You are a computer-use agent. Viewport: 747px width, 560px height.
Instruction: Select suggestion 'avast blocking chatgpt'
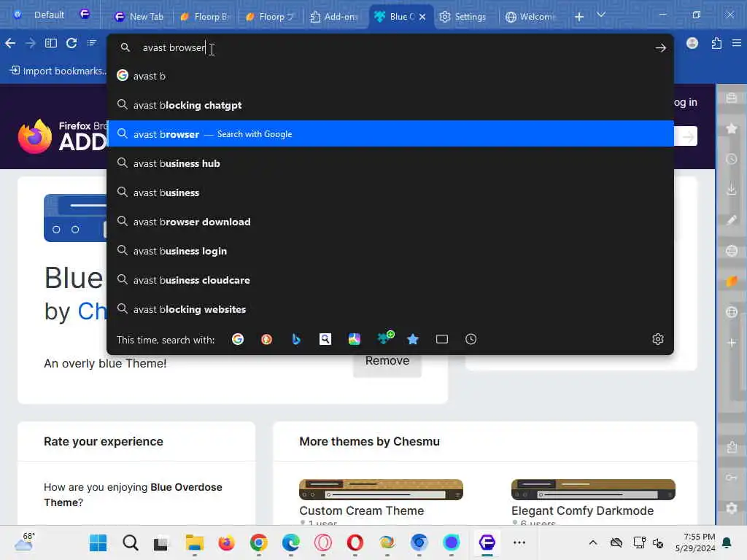pyautogui.click(x=390, y=105)
